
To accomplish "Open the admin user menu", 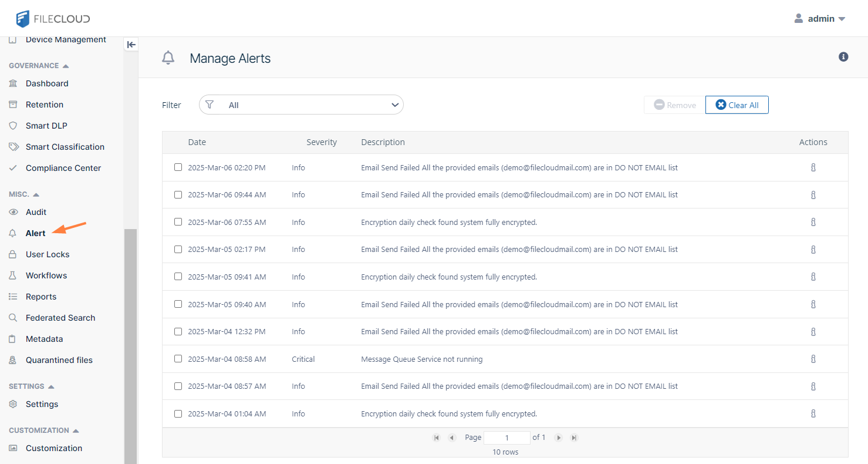I will pyautogui.click(x=820, y=19).
